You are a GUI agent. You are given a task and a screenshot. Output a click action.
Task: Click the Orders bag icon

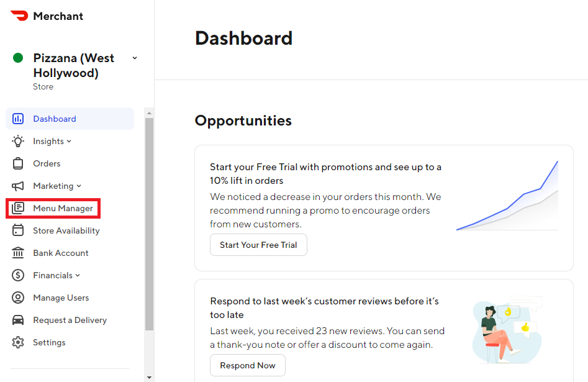coord(18,163)
